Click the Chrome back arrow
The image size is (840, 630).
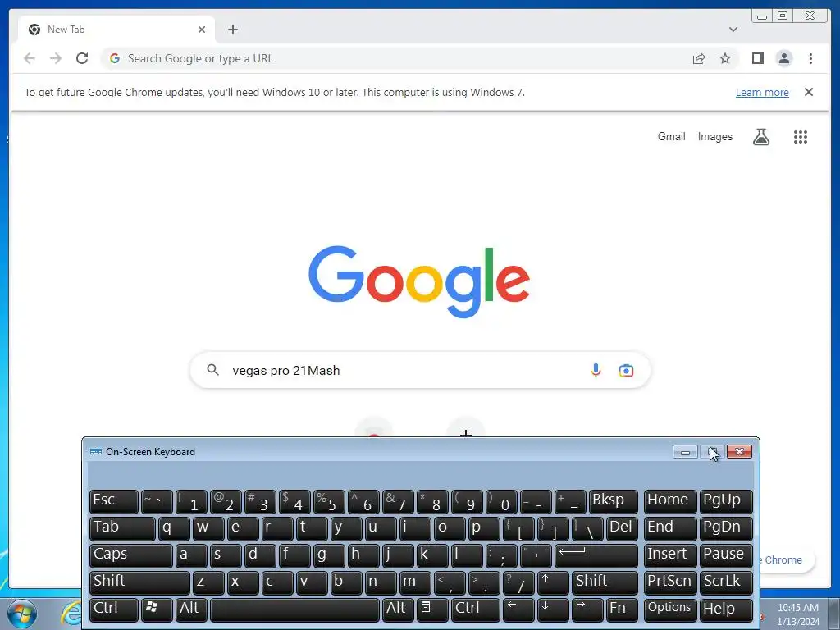tap(30, 58)
